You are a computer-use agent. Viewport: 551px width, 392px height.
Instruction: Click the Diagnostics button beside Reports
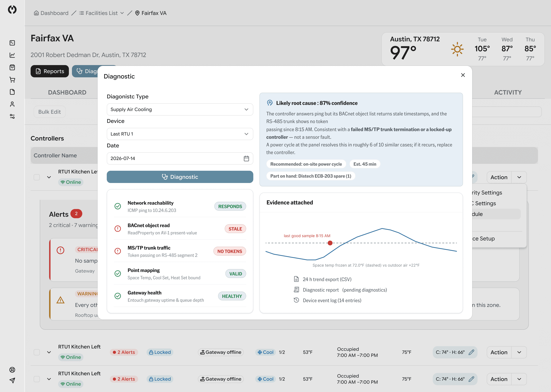click(85, 71)
